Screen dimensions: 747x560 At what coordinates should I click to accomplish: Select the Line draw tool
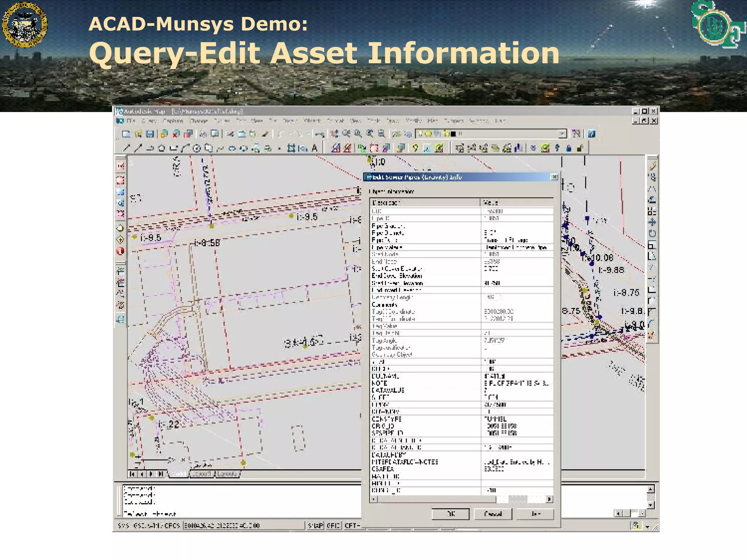(x=126, y=148)
